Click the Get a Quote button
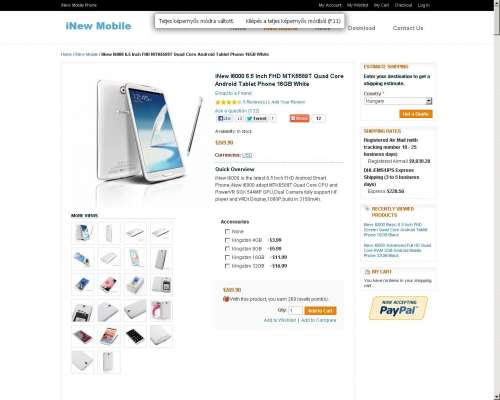The image size is (500, 400). click(416, 114)
